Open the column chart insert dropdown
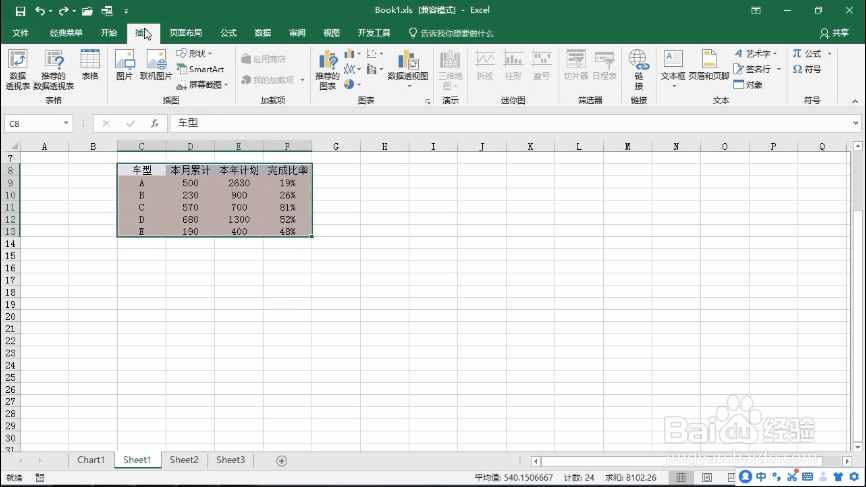 352,54
